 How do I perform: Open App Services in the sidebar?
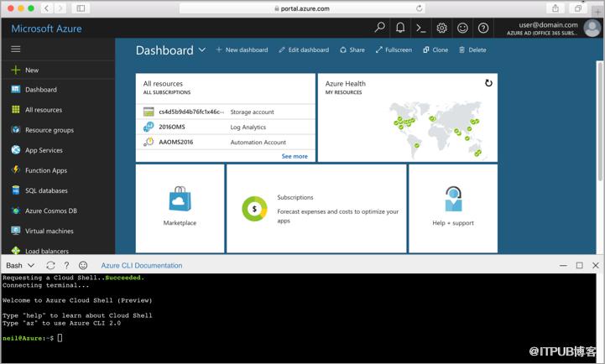[58, 150]
